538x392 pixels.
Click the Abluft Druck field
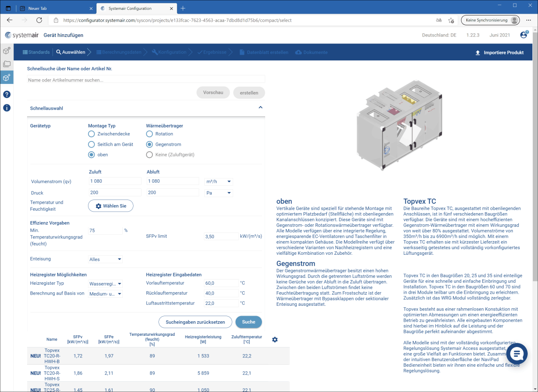pos(173,192)
